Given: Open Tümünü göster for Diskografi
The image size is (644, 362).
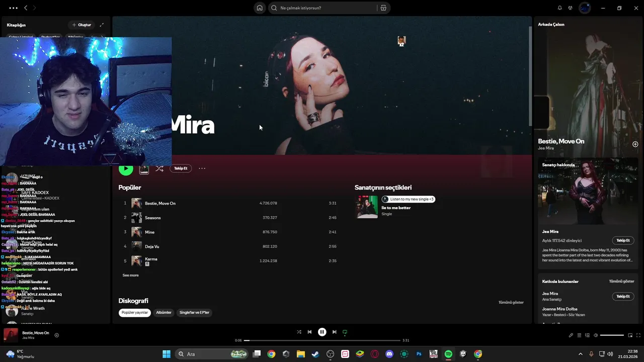Looking at the screenshot, I should (511, 302).
